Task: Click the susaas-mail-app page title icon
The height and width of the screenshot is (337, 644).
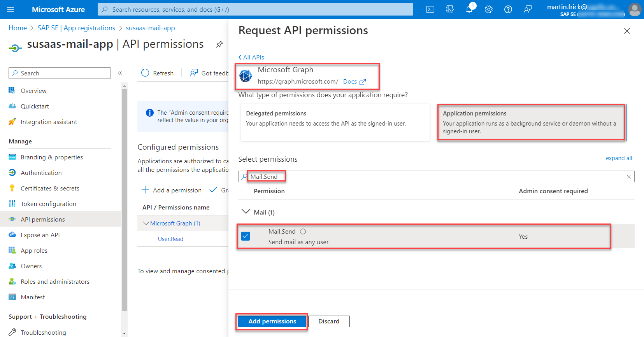Action: click(x=15, y=47)
